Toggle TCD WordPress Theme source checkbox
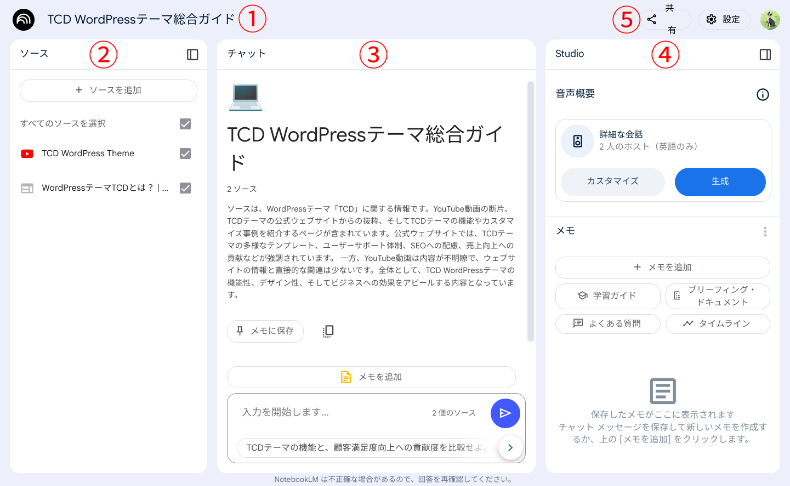This screenshot has height=486, width=790. tap(185, 153)
